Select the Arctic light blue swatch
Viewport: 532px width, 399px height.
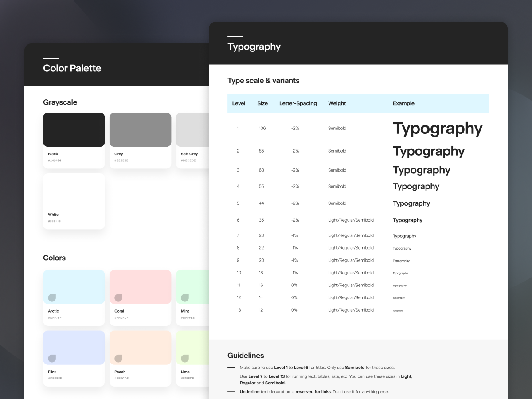pyautogui.click(x=74, y=287)
